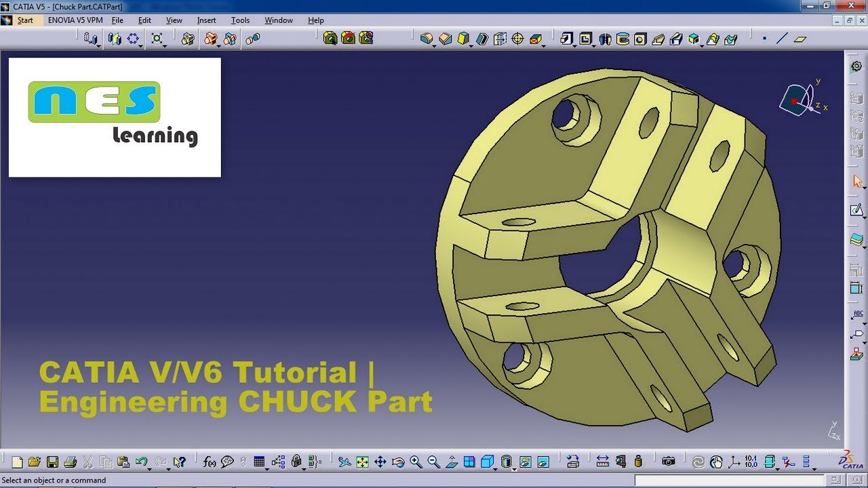Click Measure Between icon

coord(602,462)
